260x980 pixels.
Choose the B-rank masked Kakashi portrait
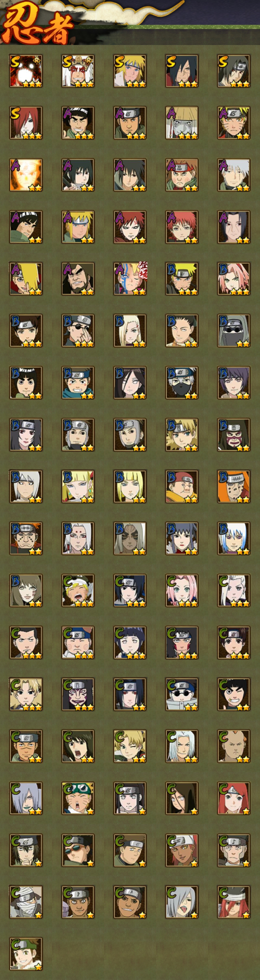pos(182,383)
